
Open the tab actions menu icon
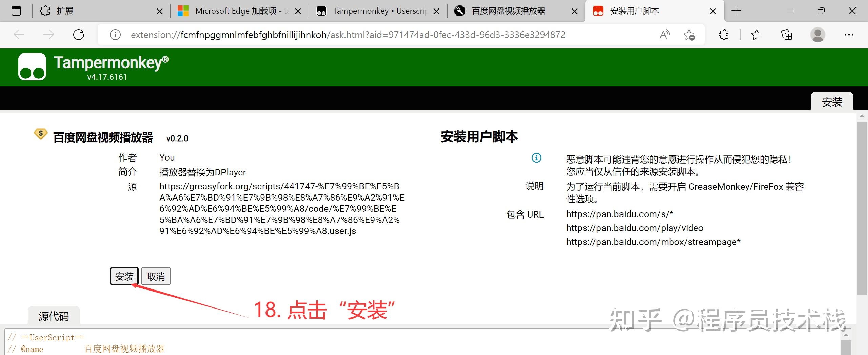[x=16, y=11]
